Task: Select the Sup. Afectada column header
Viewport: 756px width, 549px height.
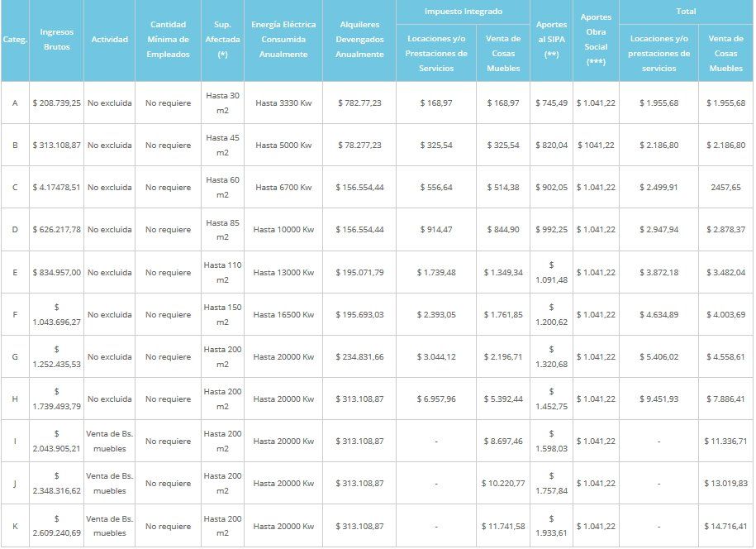Action: (222, 40)
